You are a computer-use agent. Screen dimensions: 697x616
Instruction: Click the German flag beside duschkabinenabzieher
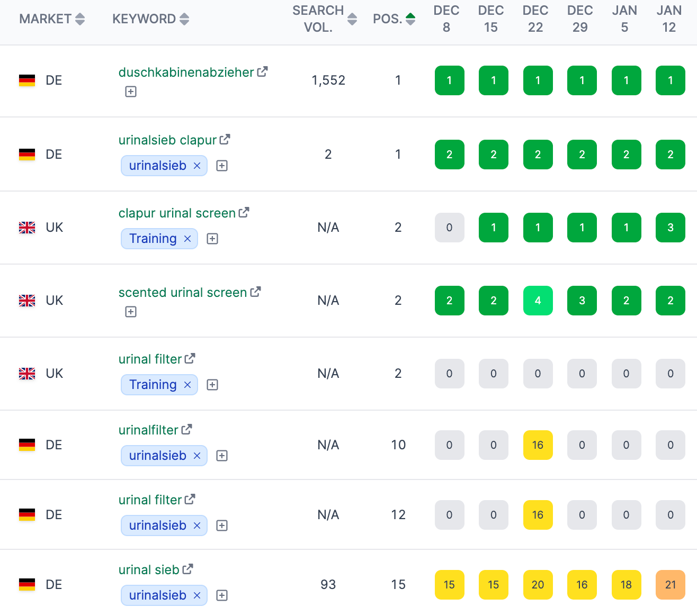[28, 80]
